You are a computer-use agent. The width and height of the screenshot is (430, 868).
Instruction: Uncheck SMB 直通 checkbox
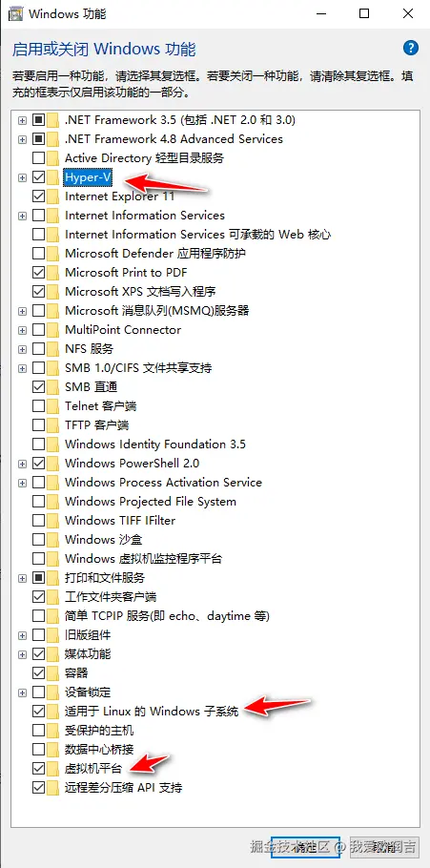(39, 387)
